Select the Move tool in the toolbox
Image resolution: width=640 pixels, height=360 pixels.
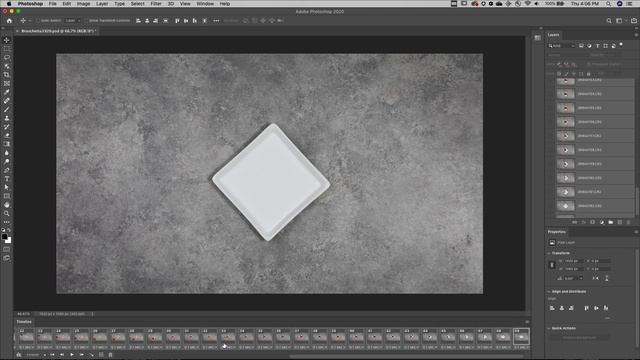[x=7, y=40]
